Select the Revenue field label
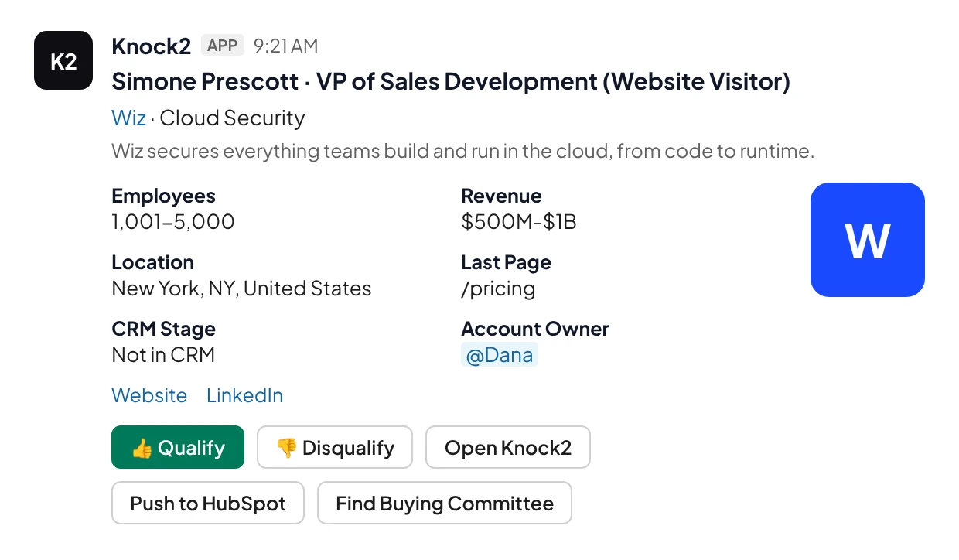959x560 pixels. coord(501,196)
